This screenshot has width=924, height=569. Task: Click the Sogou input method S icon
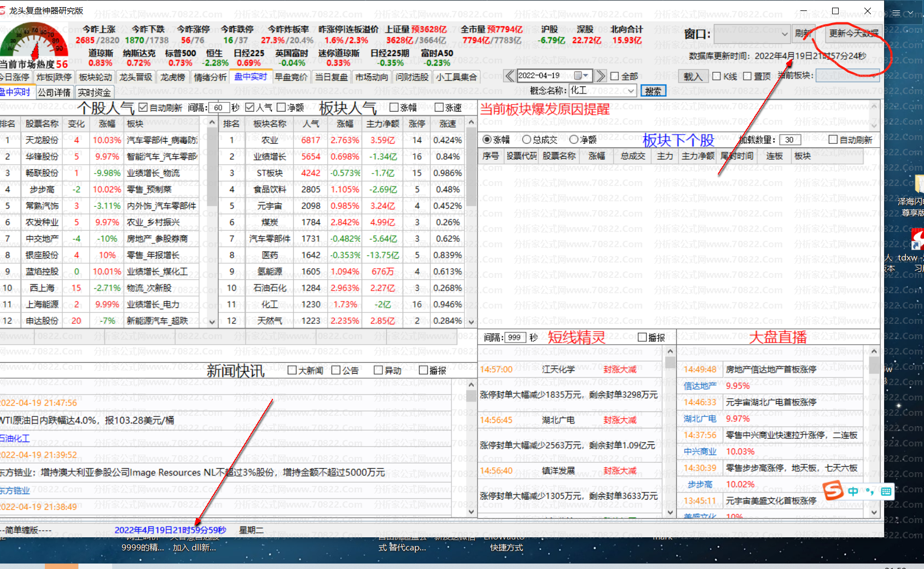833,490
